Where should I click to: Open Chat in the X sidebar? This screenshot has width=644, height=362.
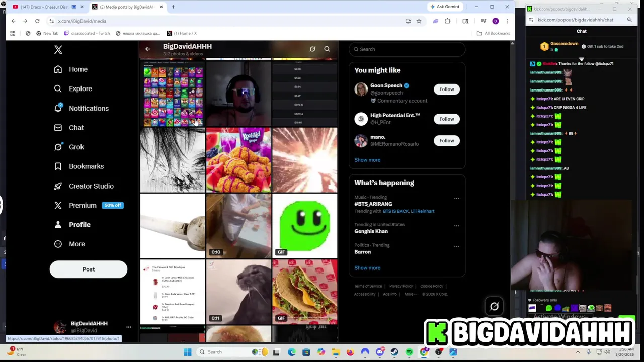tap(69, 128)
